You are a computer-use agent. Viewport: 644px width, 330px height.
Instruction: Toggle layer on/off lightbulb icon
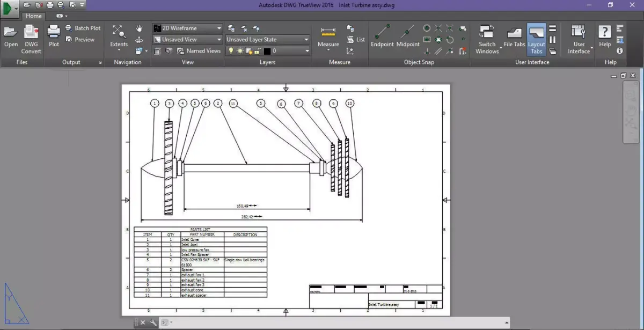click(231, 51)
